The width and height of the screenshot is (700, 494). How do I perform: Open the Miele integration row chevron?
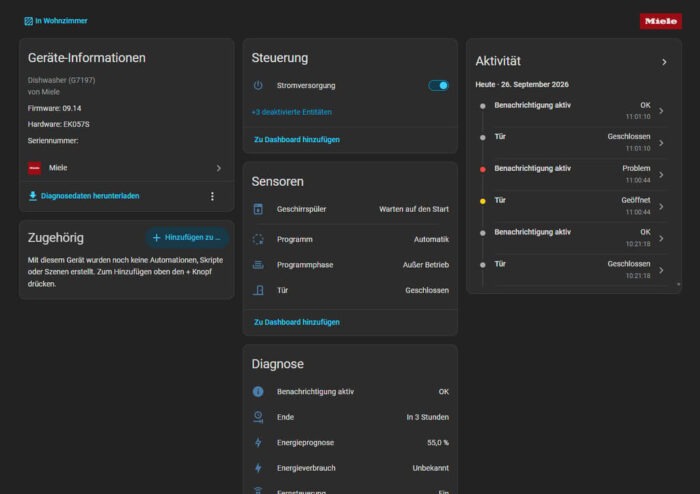point(219,168)
